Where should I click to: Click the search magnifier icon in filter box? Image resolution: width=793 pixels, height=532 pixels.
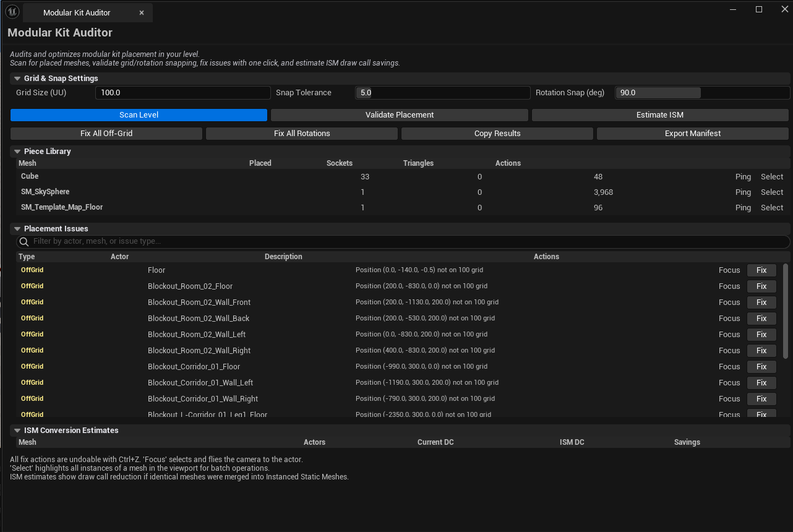tap(24, 241)
